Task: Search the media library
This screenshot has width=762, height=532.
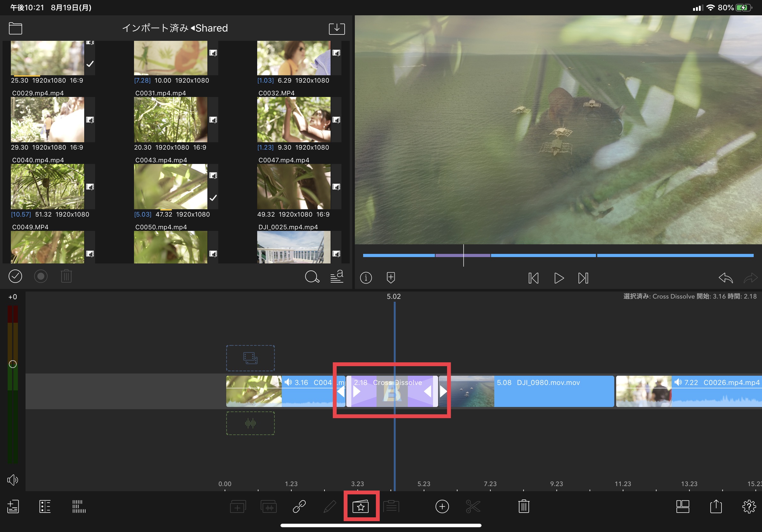Action: 312,277
